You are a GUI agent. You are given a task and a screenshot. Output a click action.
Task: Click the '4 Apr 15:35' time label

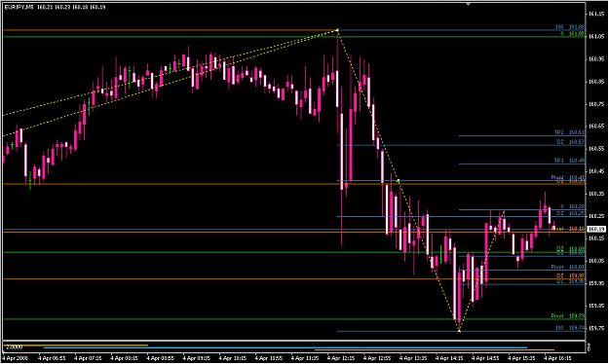(x=521, y=358)
